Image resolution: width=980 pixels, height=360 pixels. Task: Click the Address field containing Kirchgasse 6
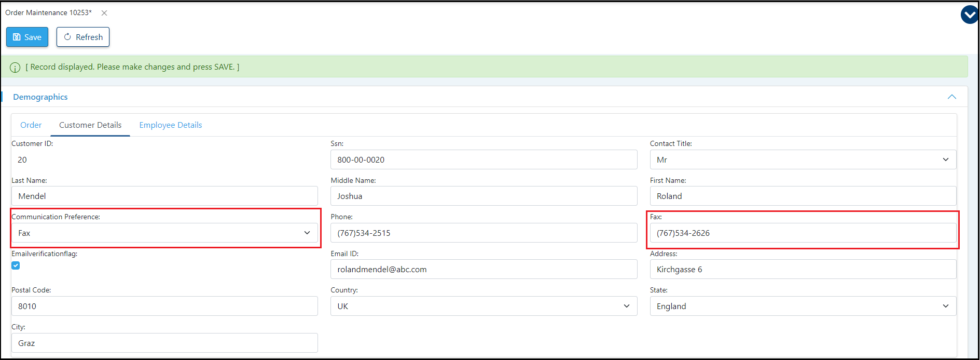pyautogui.click(x=803, y=269)
